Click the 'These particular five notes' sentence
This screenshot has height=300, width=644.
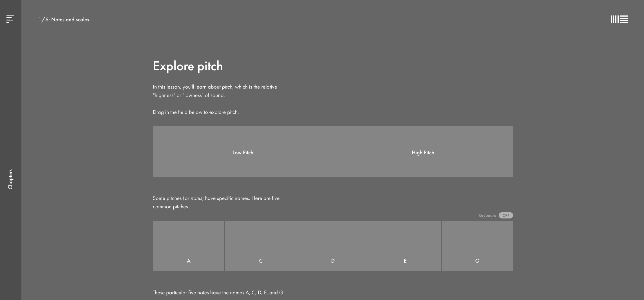coord(218,293)
